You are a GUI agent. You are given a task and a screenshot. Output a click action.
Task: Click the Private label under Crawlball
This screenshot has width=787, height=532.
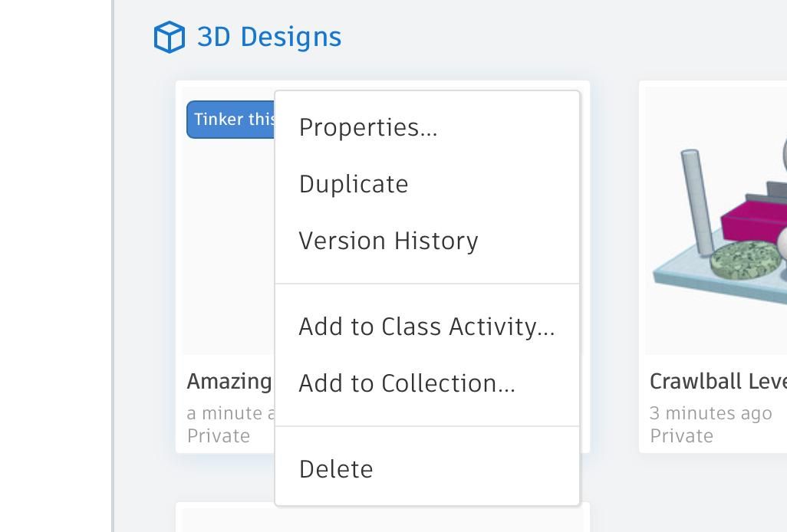682,435
